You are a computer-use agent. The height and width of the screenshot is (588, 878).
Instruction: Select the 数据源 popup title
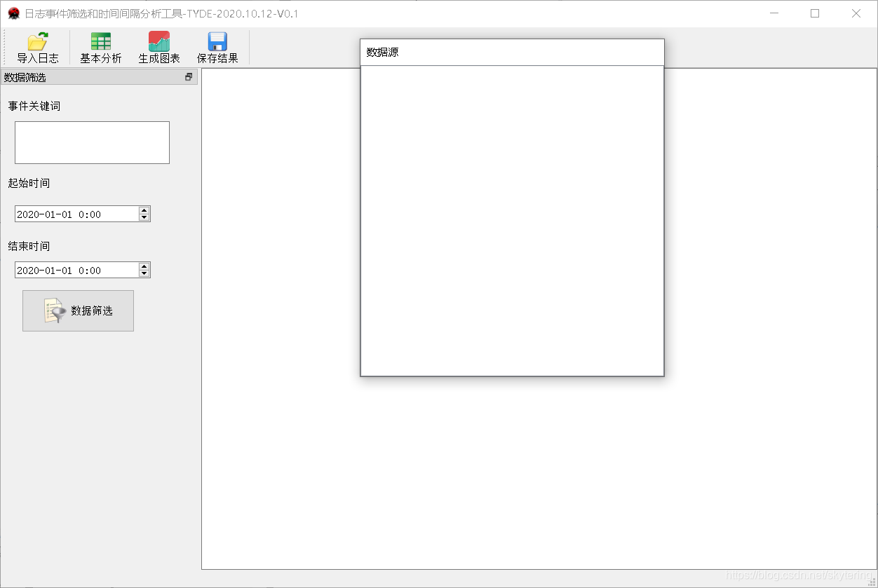click(383, 53)
